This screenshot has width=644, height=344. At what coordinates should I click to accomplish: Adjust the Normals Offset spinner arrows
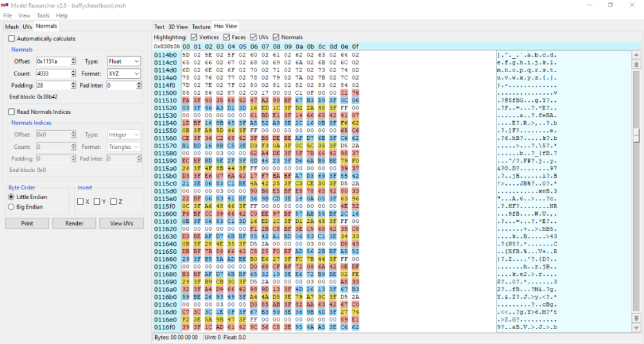tap(73, 61)
